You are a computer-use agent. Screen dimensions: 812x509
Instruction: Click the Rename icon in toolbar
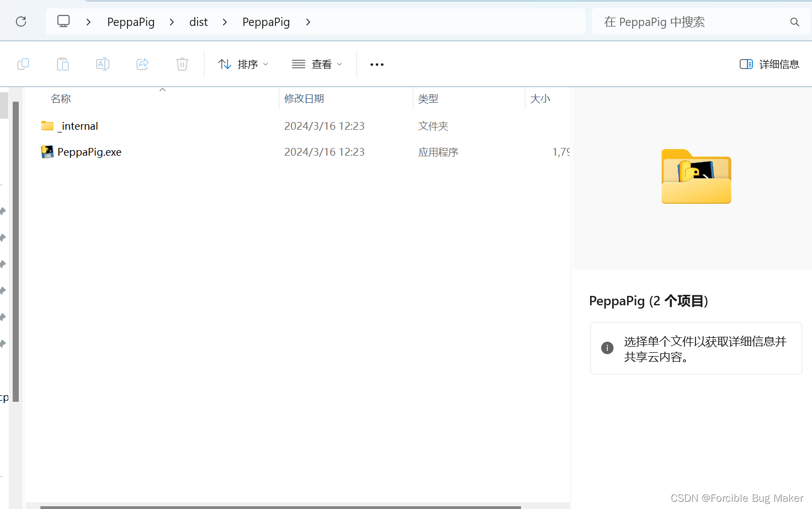pyautogui.click(x=103, y=64)
